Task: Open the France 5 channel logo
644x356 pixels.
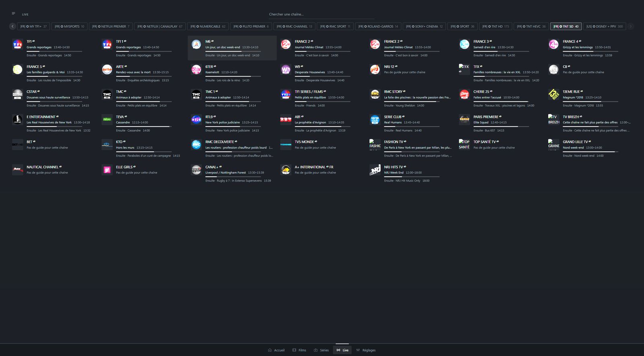Action: pyautogui.click(x=18, y=69)
